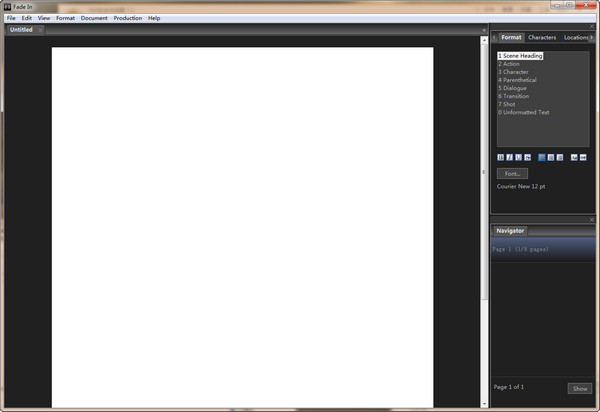Select Page 1 entry in Navigator

click(x=543, y=249)
